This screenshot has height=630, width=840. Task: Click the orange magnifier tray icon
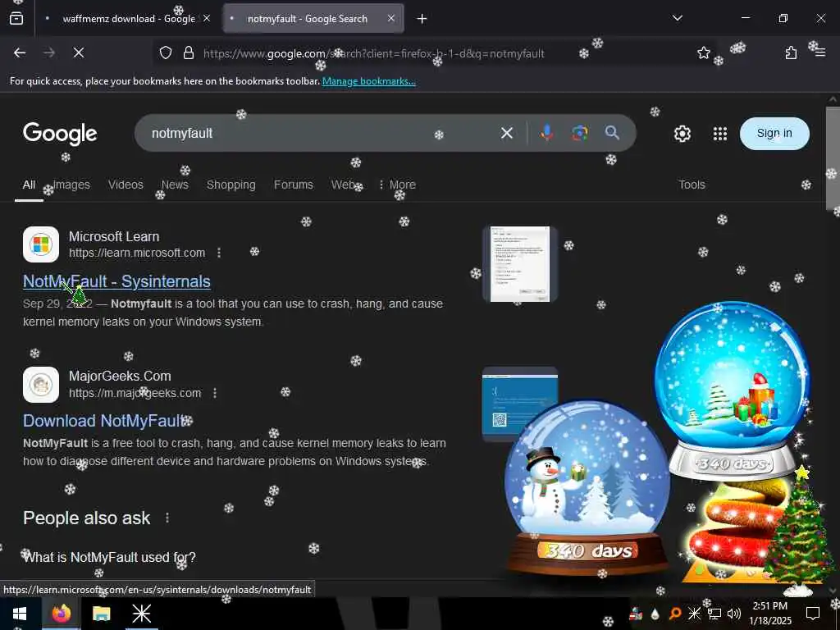(675, 614)
